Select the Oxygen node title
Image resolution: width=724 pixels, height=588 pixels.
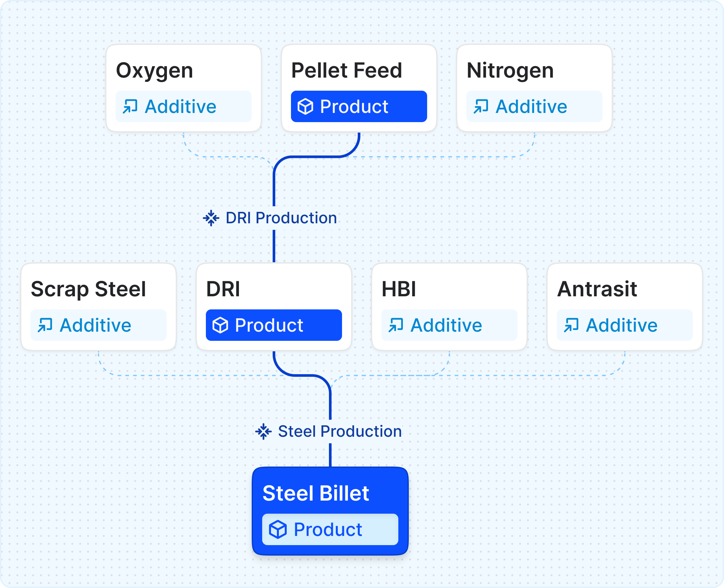pos(154,71)
